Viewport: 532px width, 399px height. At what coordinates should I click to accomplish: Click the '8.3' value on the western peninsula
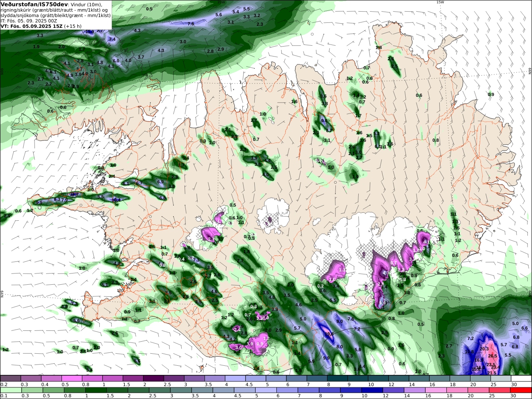pyautogui.click(x=57, y=199)
